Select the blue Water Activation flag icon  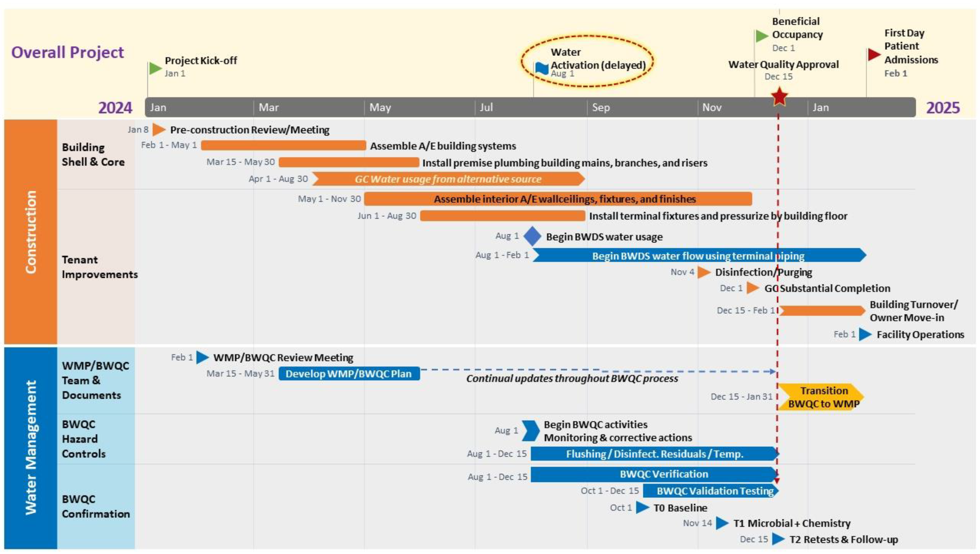pyautogui.click(x=541, y=69)
